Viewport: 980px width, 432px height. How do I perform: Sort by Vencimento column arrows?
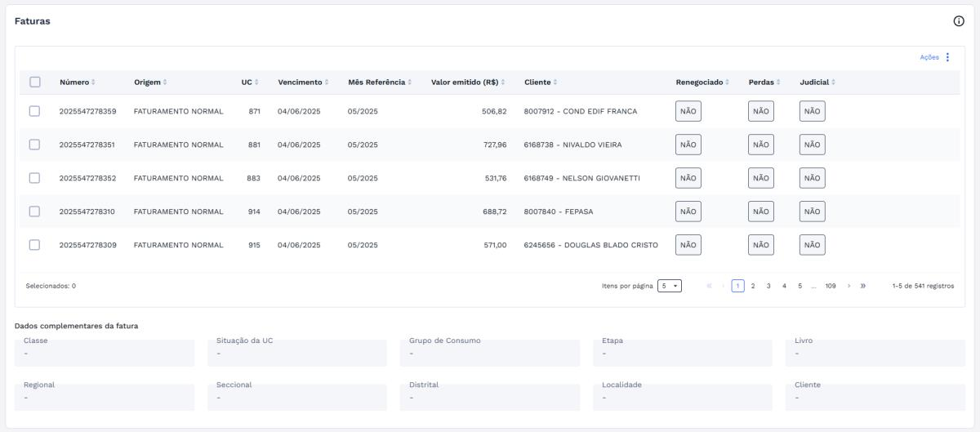pyautogui.click(x=327, y=82)
